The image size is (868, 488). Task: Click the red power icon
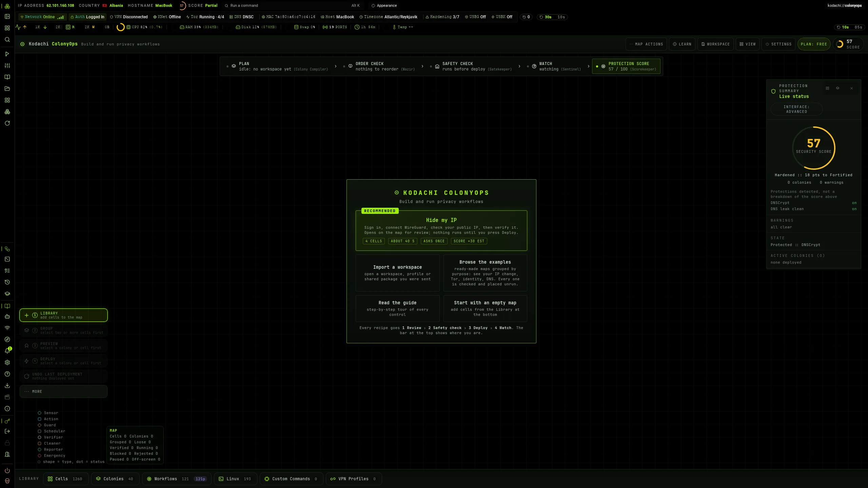(x=7, y=471)
